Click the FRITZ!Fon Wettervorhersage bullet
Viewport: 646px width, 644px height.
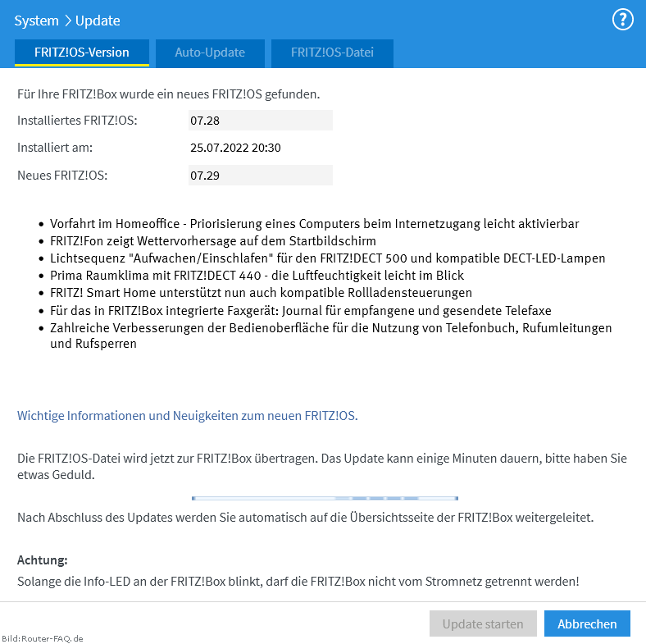pyautogui.click(x=213, y=240)
